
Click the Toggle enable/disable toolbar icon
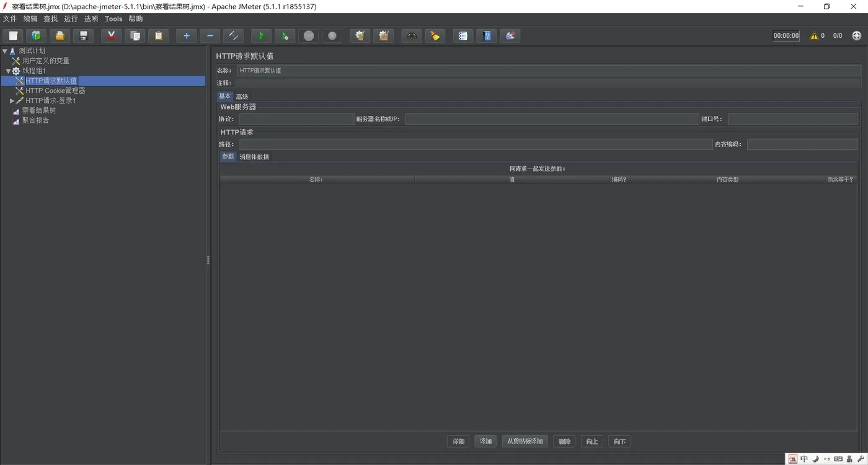(233, 36)
